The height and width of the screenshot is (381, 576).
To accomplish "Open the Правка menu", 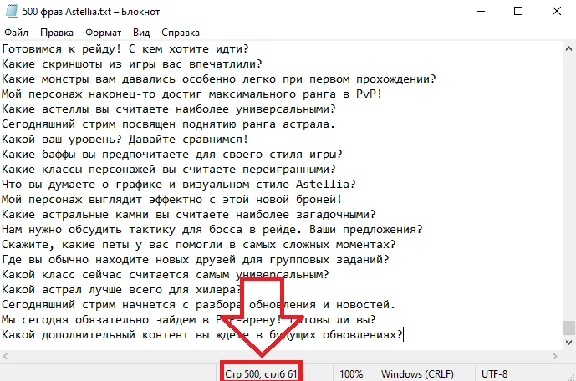I will 57,33.
